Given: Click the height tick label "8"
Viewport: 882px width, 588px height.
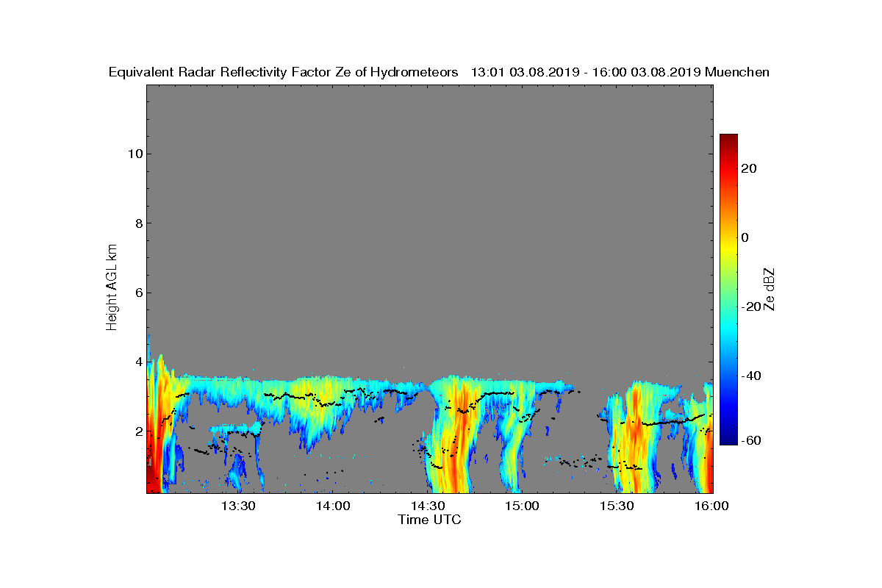Looking at the screenshot, I should [138, 223].
